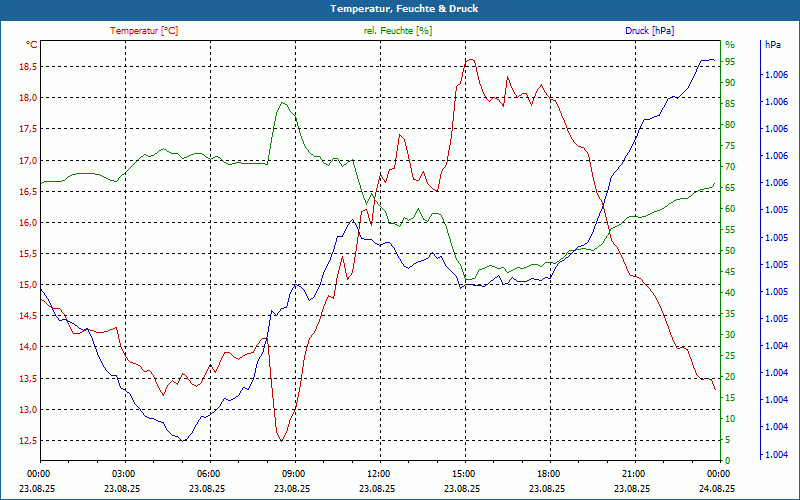800x500 pixels.
Task: Click the °C unit label above the temperature axis
Action: pos(32,44)
